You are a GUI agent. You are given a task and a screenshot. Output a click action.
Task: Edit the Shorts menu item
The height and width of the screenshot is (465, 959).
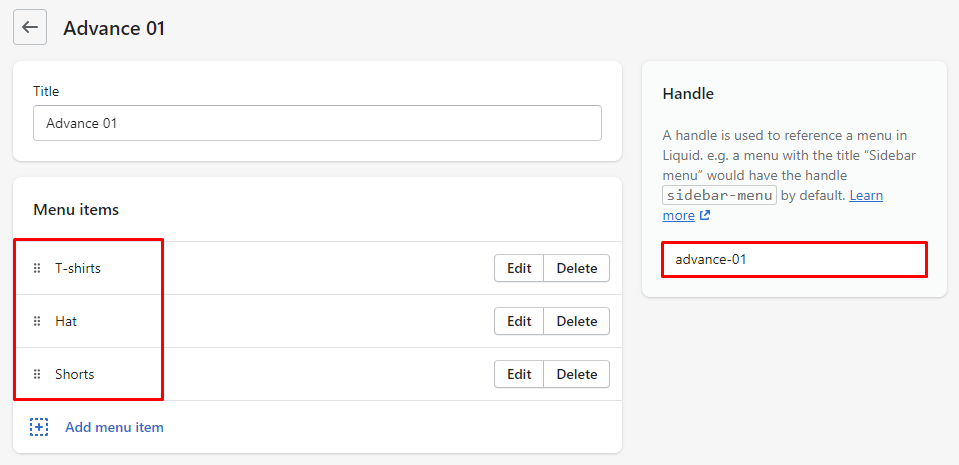(519, 374)
